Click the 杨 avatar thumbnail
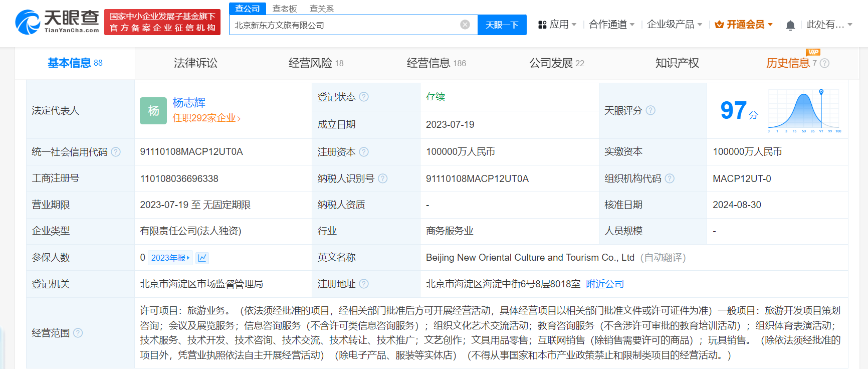 (153, 111)
